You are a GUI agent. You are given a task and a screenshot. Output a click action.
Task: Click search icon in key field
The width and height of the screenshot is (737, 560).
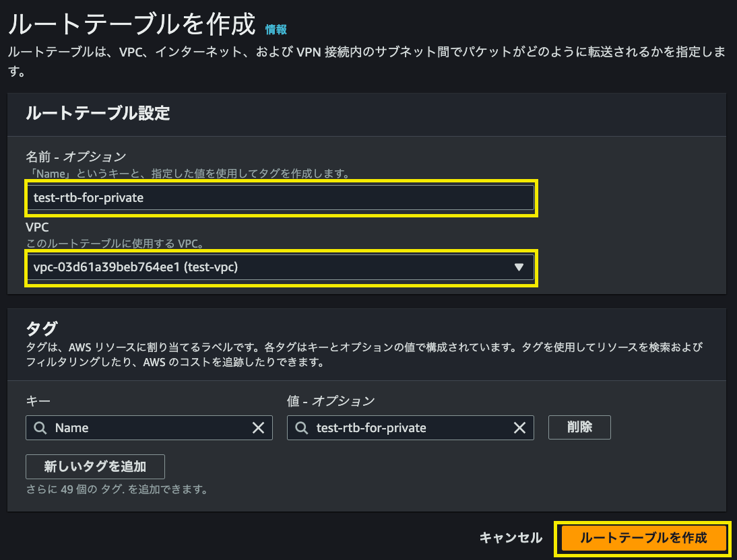pos(40,427)
